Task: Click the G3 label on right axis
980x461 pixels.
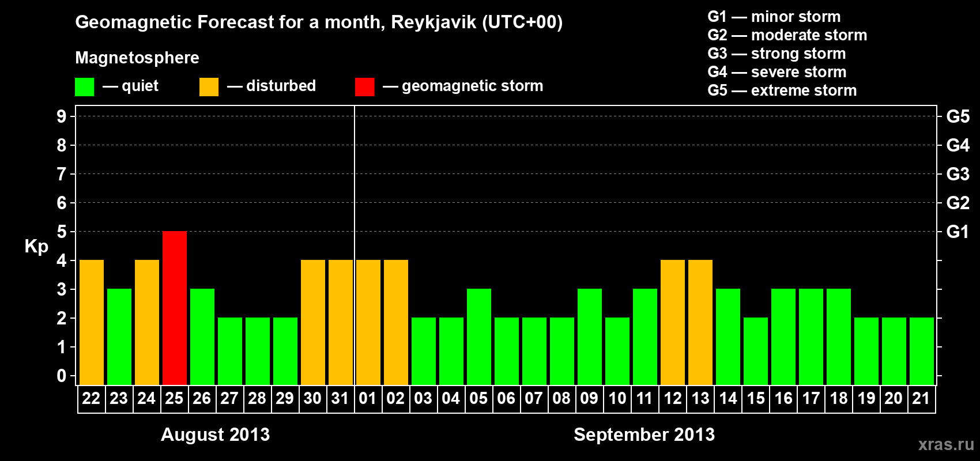Action: tap(958, 174)
